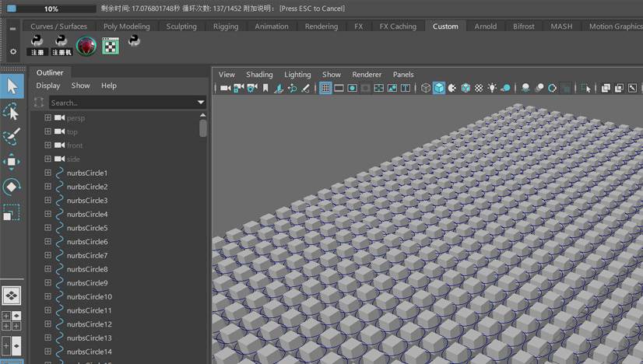Expand nurbsCircle1 in the Outliner
The height and width of the screenshot is (364, 643).
(47, 173)
